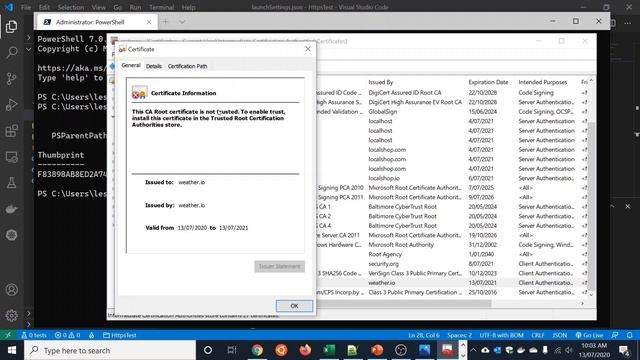This screenshot has height=360, width=640.
Task: Open Remote Explorer icon in activity bar
Action: (11, 157)
